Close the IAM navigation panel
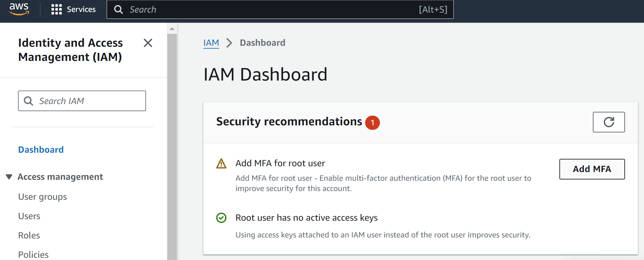The image size is (644, 260). 148,43
